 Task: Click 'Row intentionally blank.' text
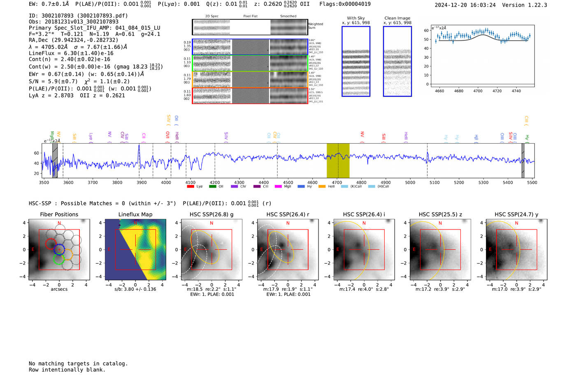(67, 370)
